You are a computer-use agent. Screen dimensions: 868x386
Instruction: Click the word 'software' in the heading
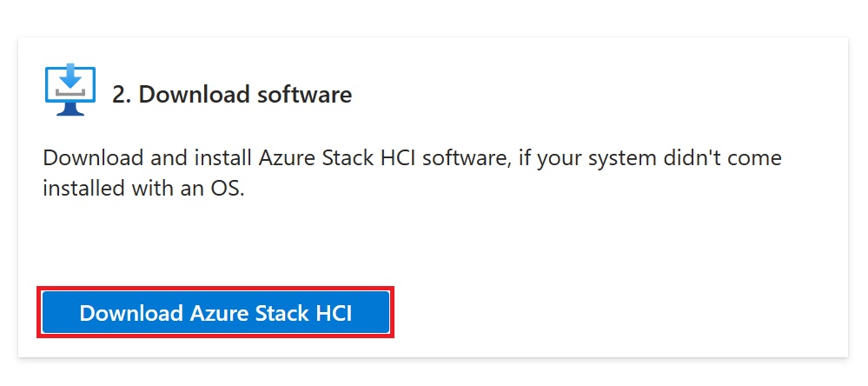[x=298, y=94]
